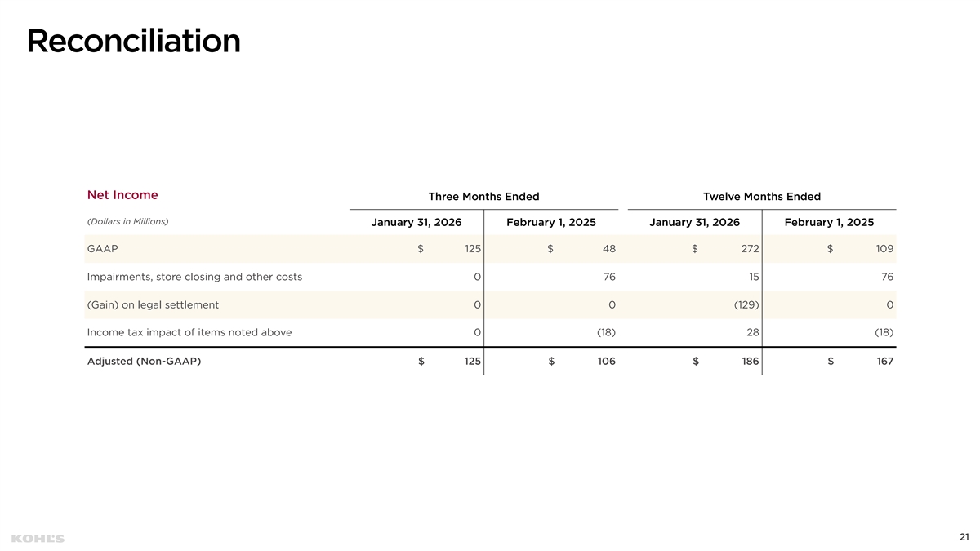Click the Impairments, store closing and other costs label

[194, 277]
